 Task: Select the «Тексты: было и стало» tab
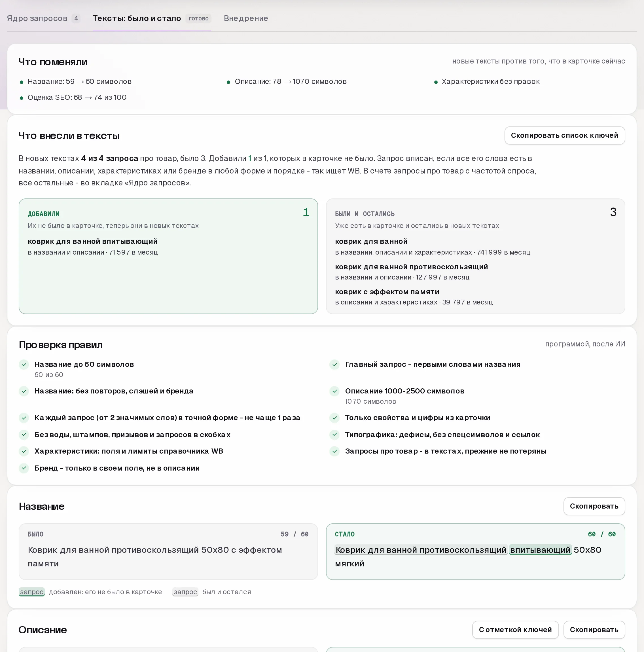(152, 18)
